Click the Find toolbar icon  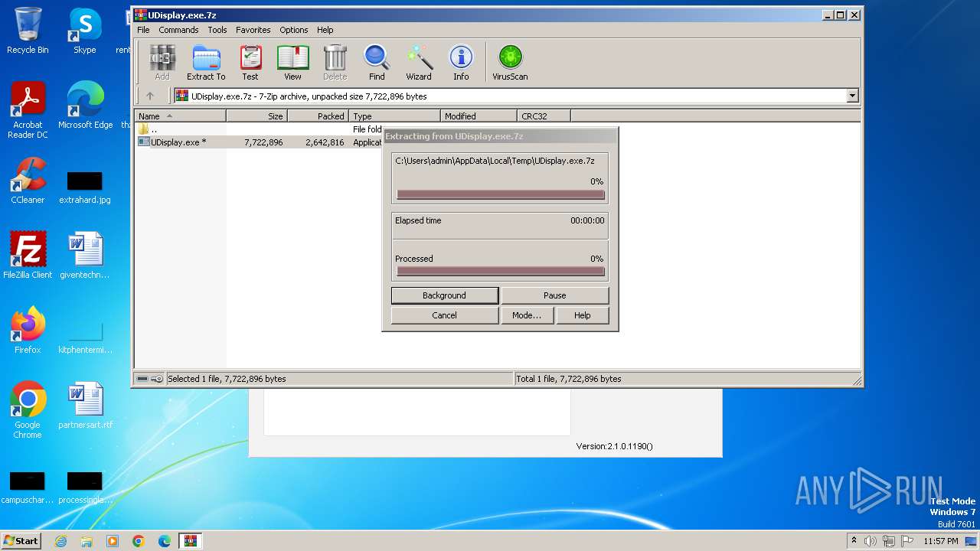pyautogui.click(x=377, y=62)
